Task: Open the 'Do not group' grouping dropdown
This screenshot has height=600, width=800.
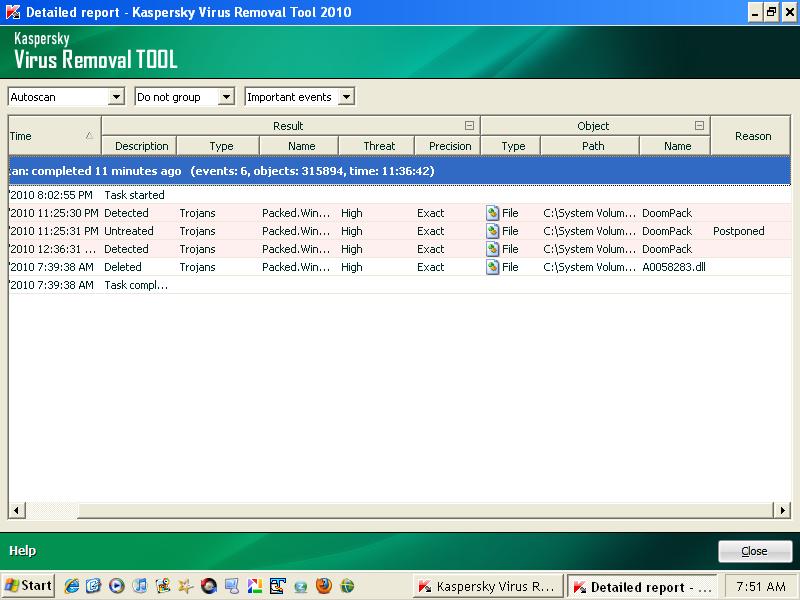Action: pos(226,96)
